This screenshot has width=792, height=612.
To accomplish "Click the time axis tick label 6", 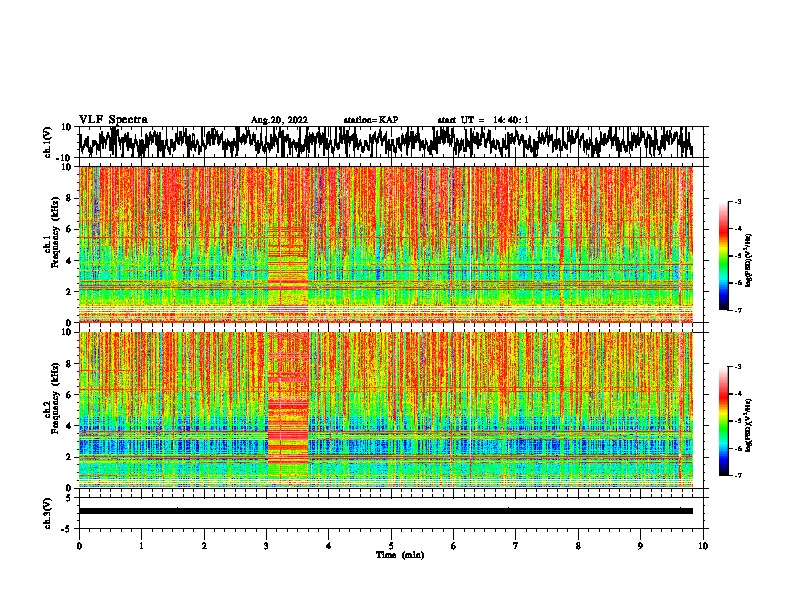I will 454,546.
